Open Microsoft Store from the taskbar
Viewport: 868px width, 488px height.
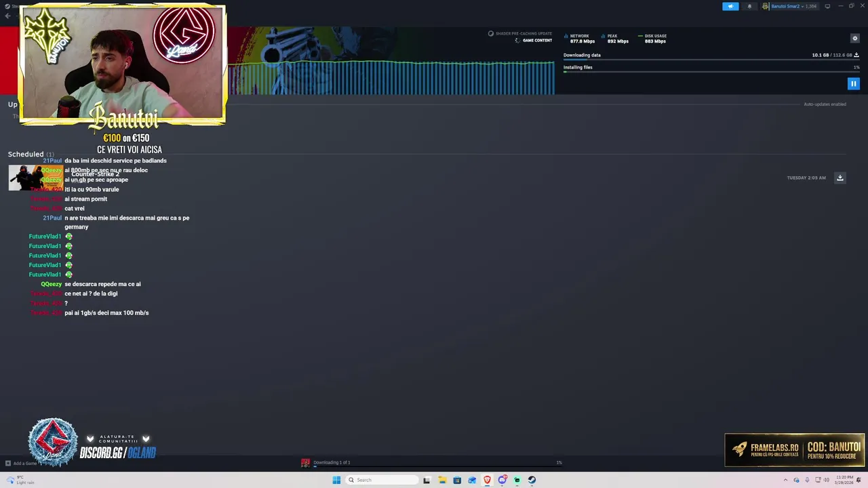(457, 480)
